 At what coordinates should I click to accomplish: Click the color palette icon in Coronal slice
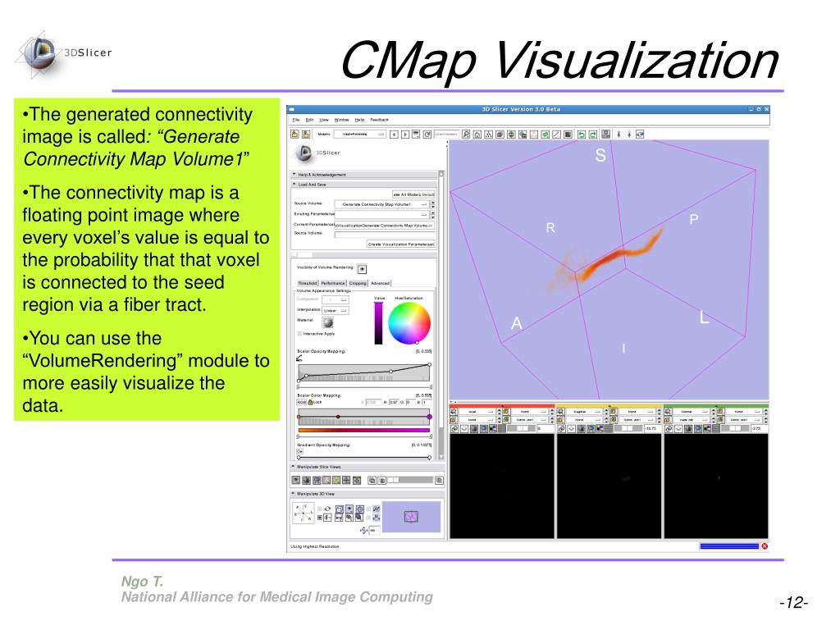(x=706, y=428)
